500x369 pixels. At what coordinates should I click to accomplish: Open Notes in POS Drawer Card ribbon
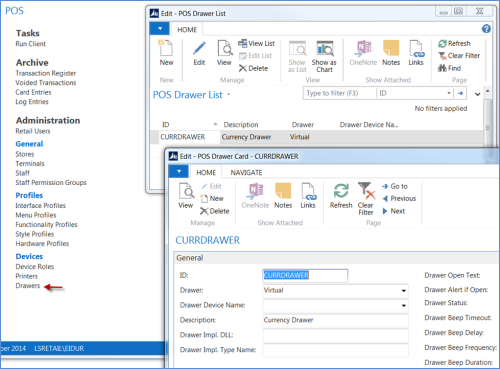click(283, 196)
